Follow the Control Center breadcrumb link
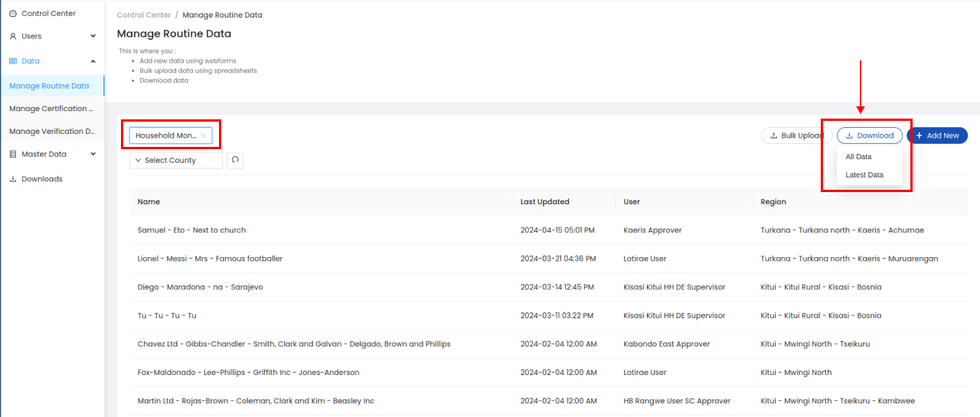Screen dimensions: 980x417 [x=144, y=15]
